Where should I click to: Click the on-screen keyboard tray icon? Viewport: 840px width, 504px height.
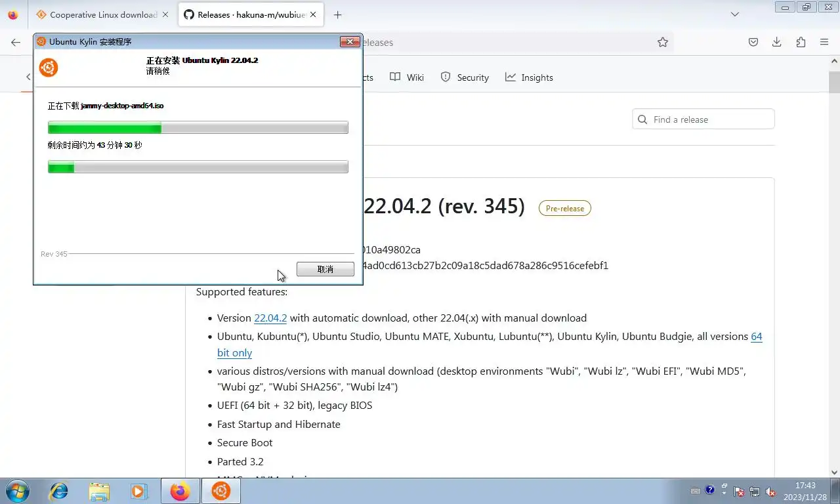(x=696, y=491)
